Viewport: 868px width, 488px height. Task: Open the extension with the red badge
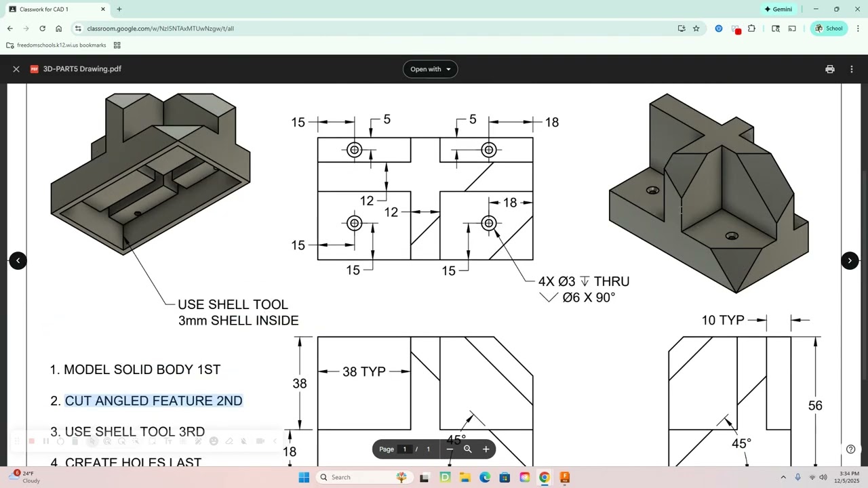point(736,29)
